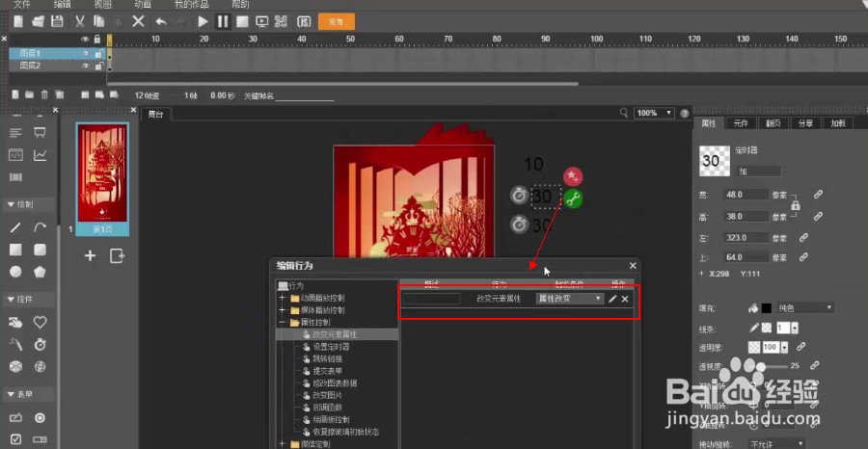Select the timer stopwatch widget tool
The image size is (868, 449).
click(x=40, y=345)
